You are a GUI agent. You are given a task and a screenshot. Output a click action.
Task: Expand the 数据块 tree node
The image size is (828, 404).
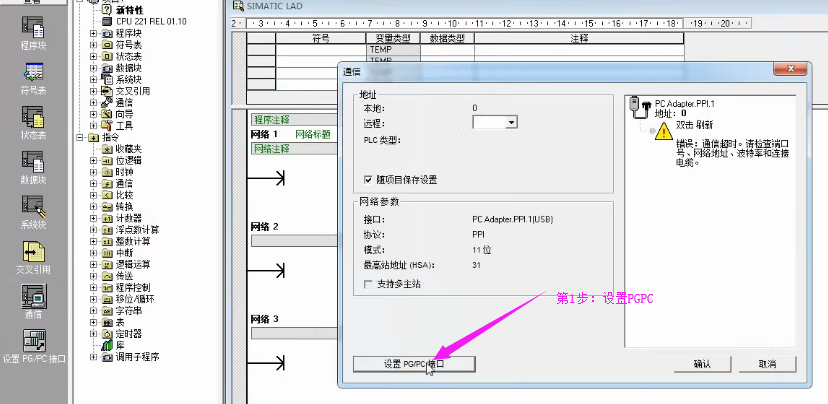pyautogui.click(x=93, y=68)
